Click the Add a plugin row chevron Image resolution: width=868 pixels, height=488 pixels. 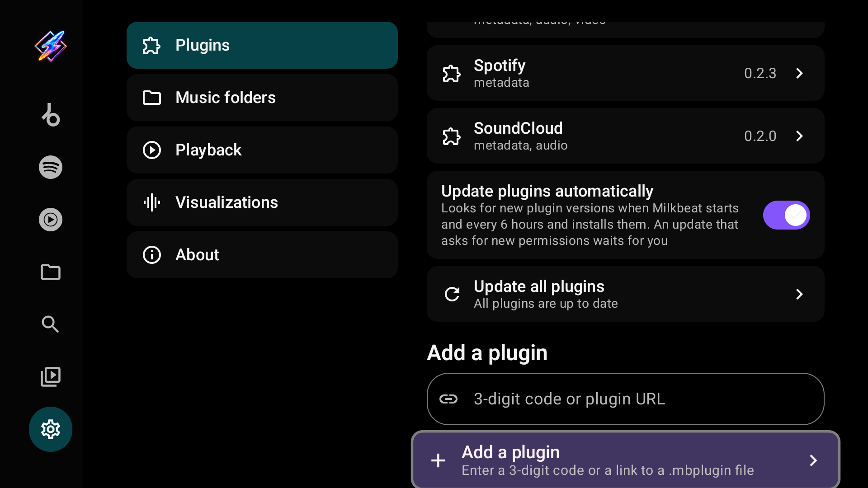[813, 460]
